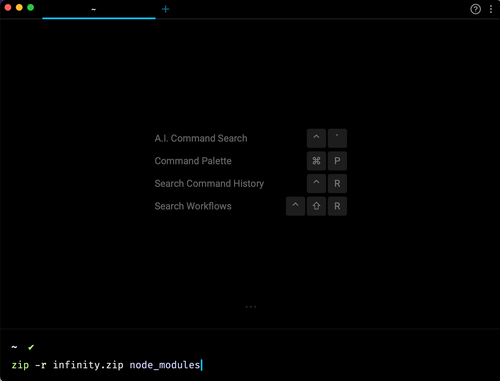
Task: Open the vertical three-dot menu
Action: pyautogui.click(x=491, y=9)
